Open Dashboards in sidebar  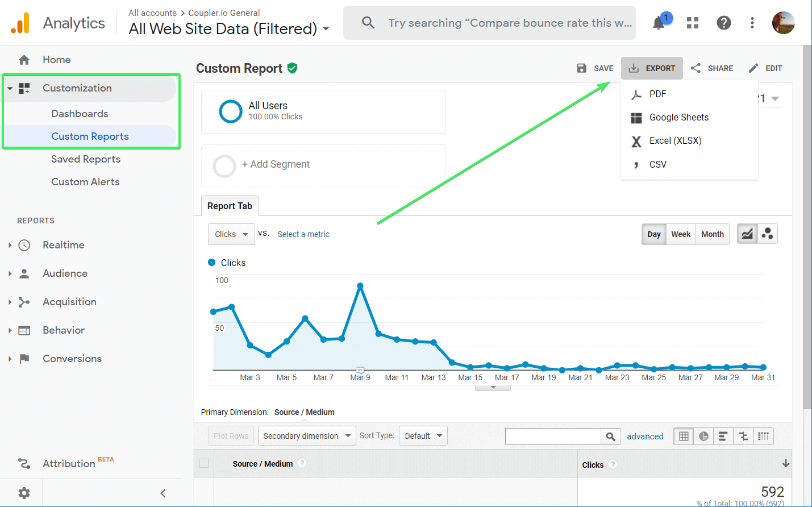[80, 114]
